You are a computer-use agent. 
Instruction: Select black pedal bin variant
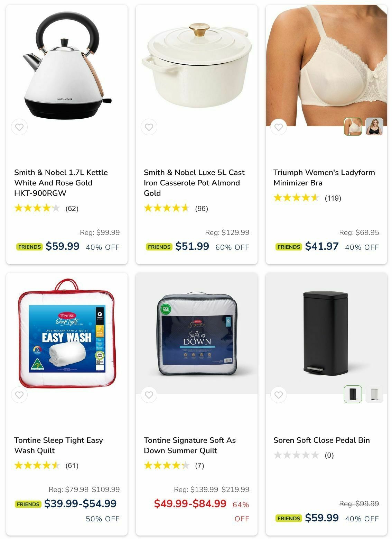tap(353, 394)
